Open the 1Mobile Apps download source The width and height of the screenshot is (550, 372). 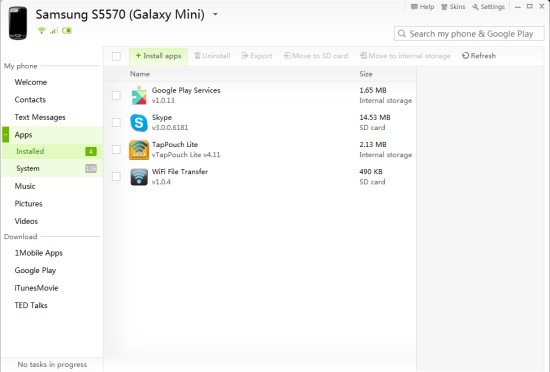click(x=39, y=253)
